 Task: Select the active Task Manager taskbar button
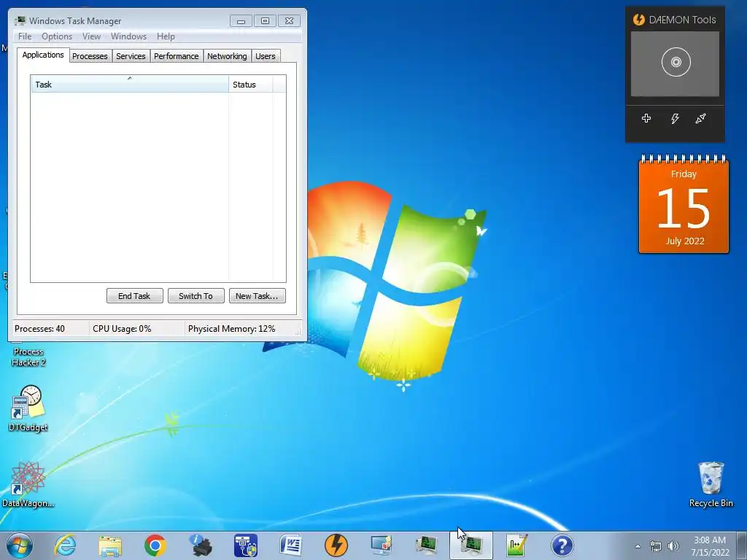point(471,545)
